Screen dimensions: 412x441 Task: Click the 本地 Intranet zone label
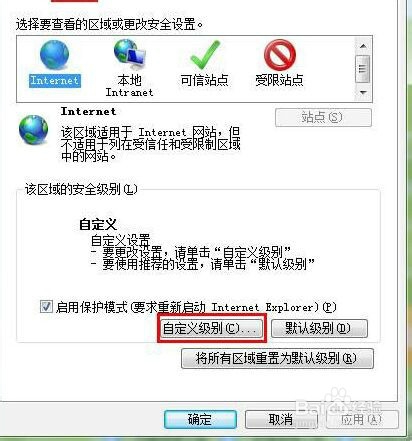[x=129, y=86]
